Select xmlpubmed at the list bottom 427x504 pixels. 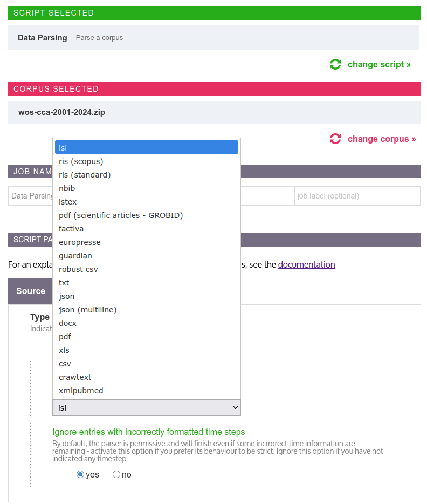click(x=81, y=391)
